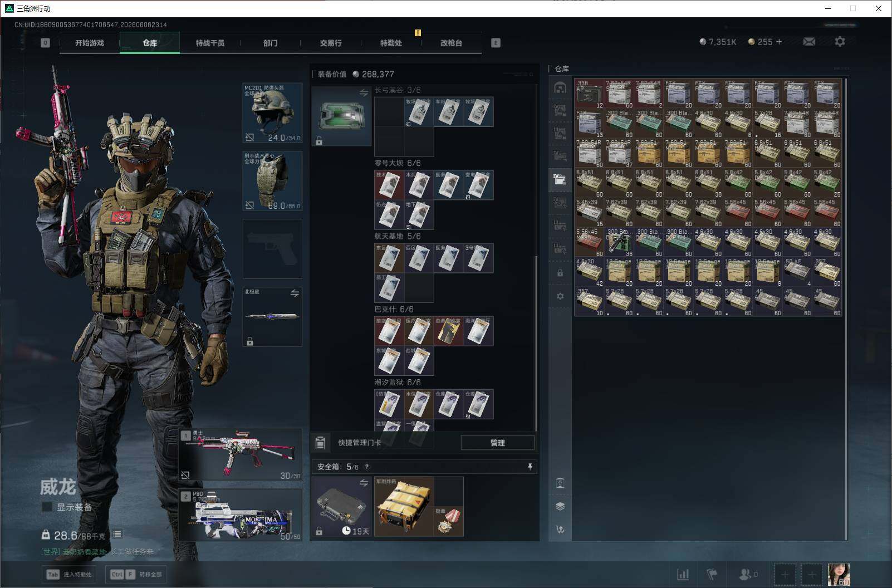The image size is (892, 588).
Task: Select the P90 weapon in slot 2
Action: [x=241, y=514]
